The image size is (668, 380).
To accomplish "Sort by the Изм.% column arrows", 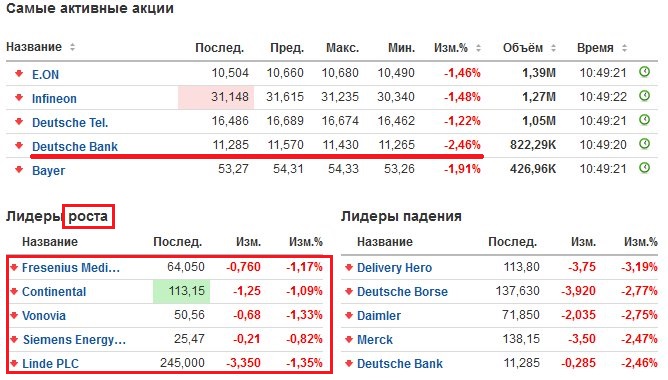I will click(478, 48).
